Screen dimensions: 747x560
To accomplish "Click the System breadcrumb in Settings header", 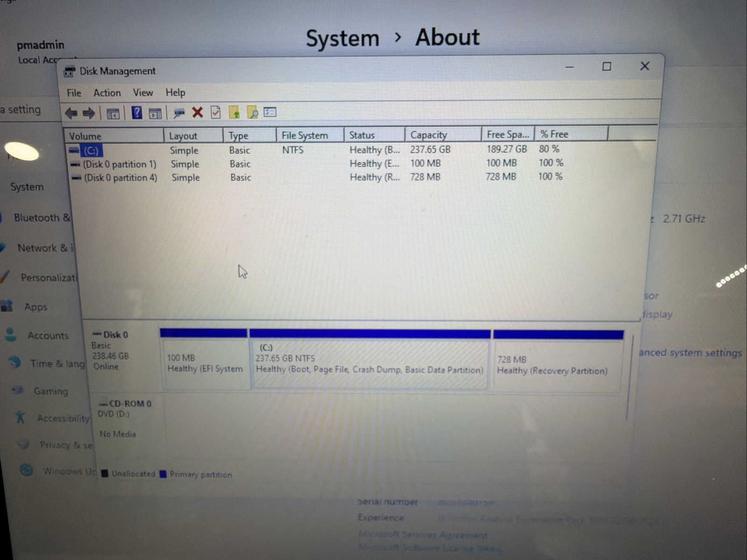I will pos(342,38).
